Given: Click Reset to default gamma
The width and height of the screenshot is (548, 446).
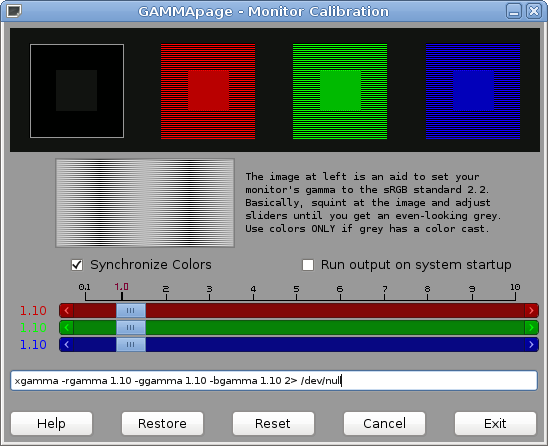Looking at the screenshot, I should (x=273, y=424).
